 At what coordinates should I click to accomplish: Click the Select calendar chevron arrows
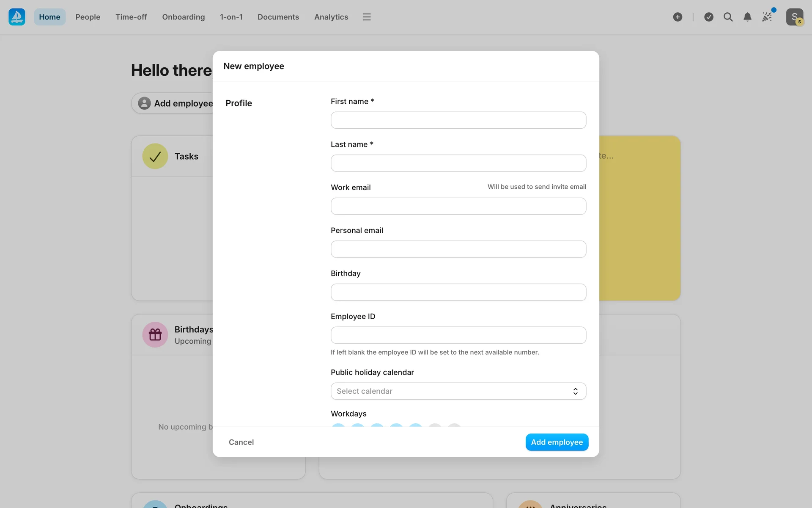(575, 391)
